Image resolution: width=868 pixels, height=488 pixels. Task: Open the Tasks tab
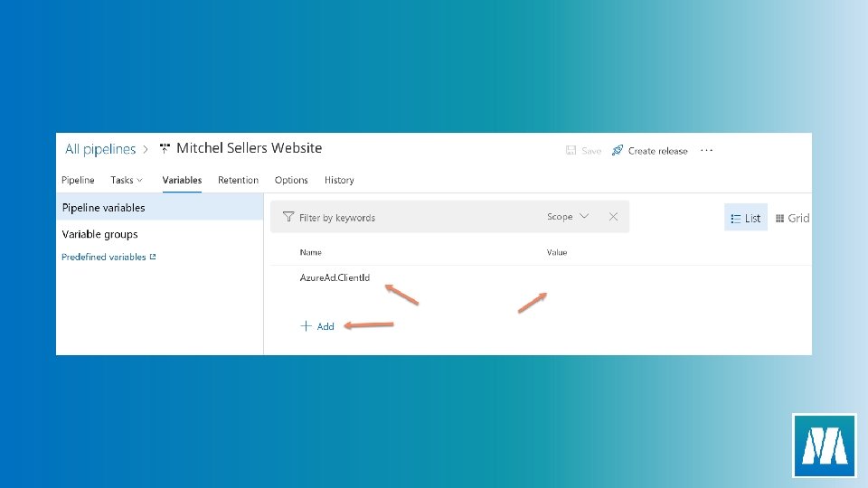127,180
